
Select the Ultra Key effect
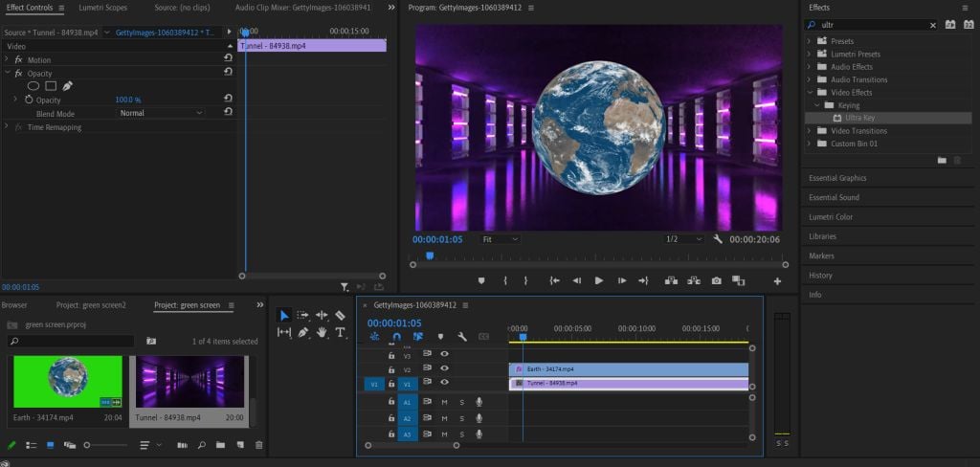(x=859, y=118)
